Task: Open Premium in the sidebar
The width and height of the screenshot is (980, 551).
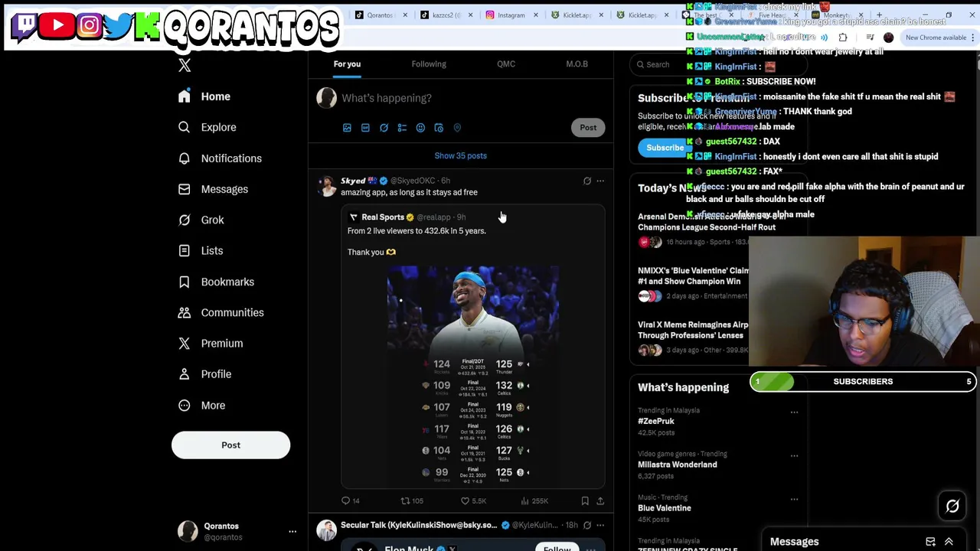Action: coord(211,343)
